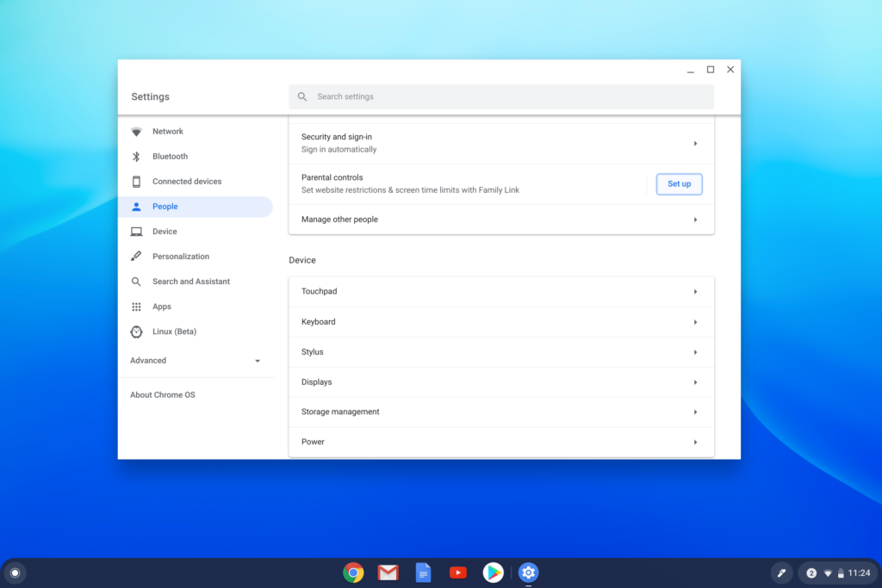Screen dimensions: 882x588
Task: Navigate to Device in sidebar
Action: click(x=196, y=232)
